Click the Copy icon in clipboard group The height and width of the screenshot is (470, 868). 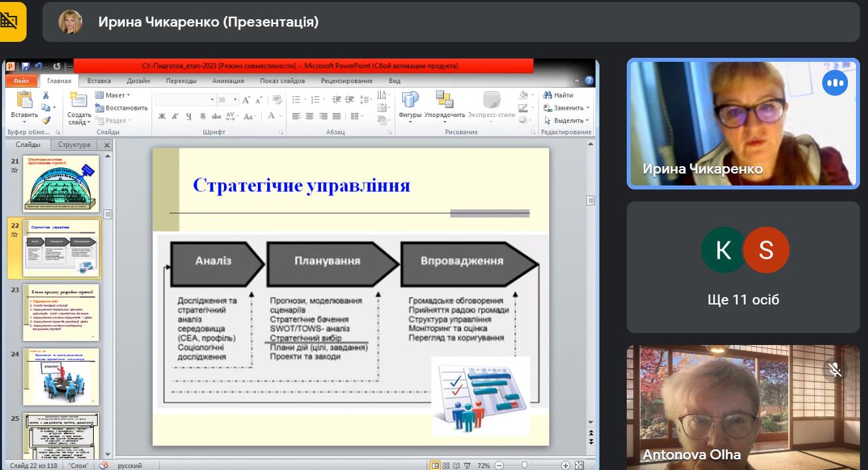pos(46,108)
